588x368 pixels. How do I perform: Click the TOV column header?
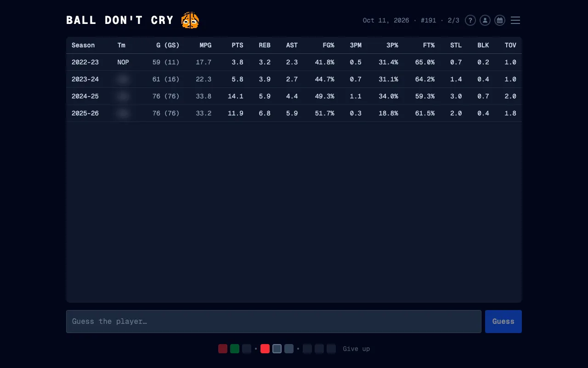(x=510, y=45)
